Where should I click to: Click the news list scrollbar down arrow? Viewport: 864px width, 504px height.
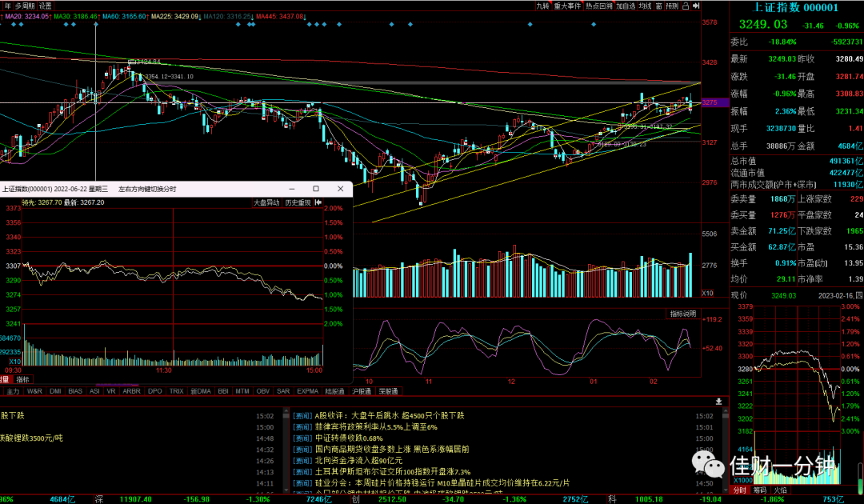726,490
